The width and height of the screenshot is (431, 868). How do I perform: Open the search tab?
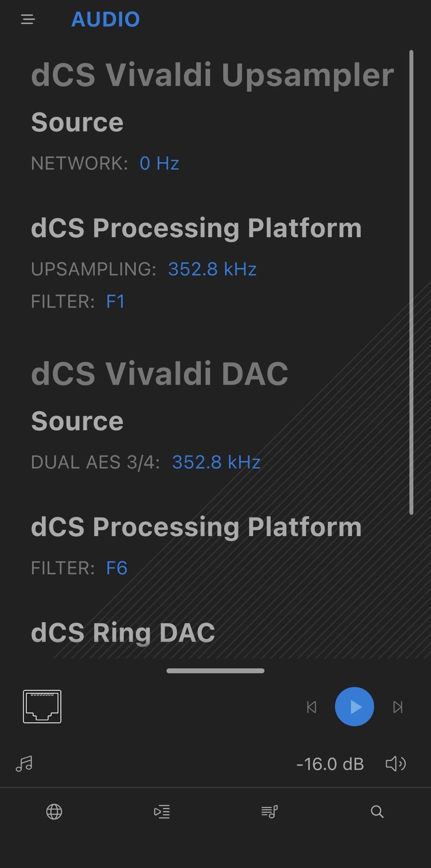pyautogui.click(x=377, y=812)
